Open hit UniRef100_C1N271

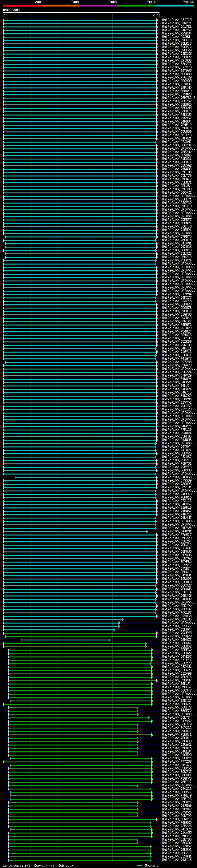(177, 23)
